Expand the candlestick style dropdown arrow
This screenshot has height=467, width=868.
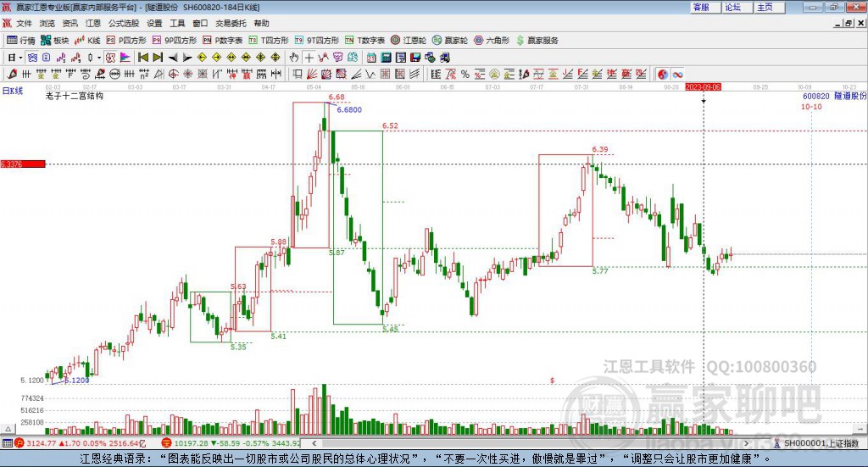pyautogui.click(x=99, y=58)
